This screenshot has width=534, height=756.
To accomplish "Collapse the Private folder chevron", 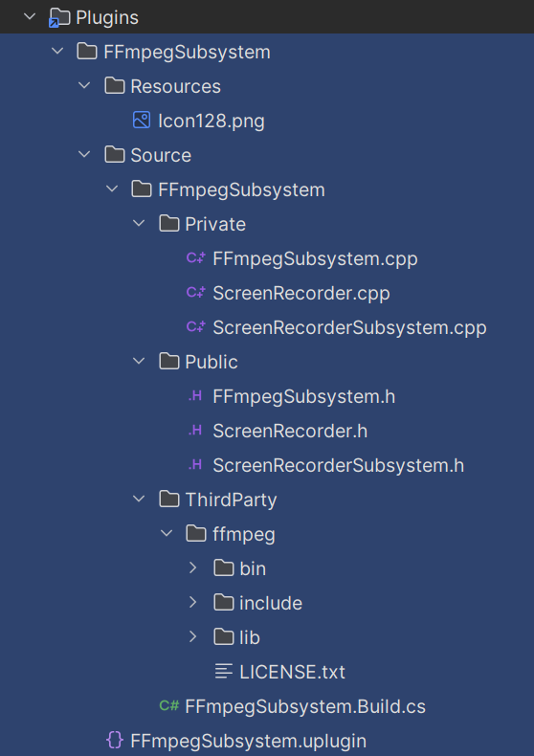I will point(139,224).
